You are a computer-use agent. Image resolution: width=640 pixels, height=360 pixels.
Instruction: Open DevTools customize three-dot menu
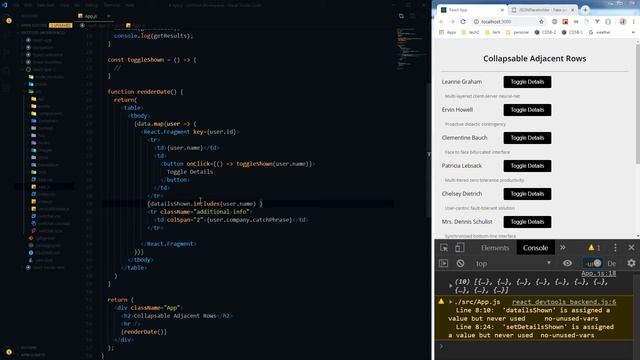[615, 248]
